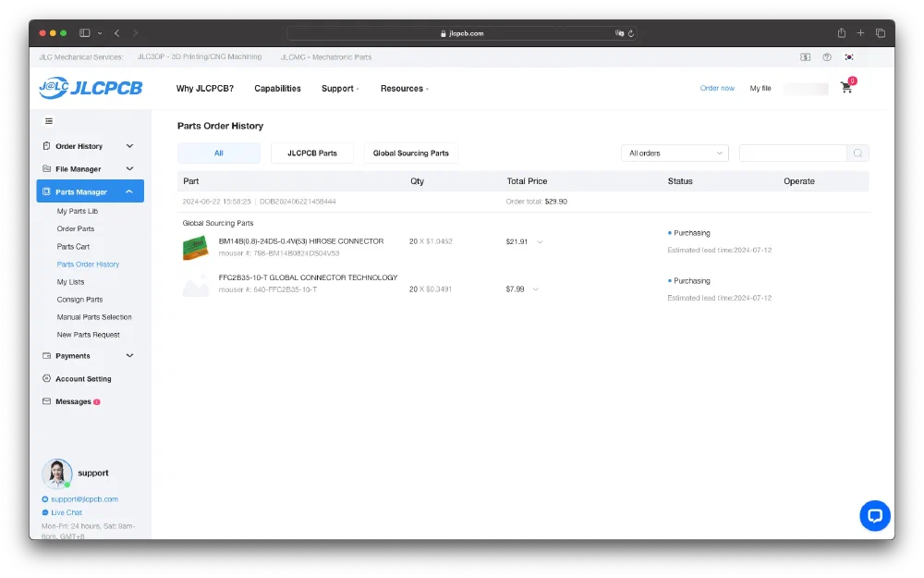Expand the $7.99 price breakdown arrow
This screenshot has height=578, width=924.
click(x=536, y=289)
